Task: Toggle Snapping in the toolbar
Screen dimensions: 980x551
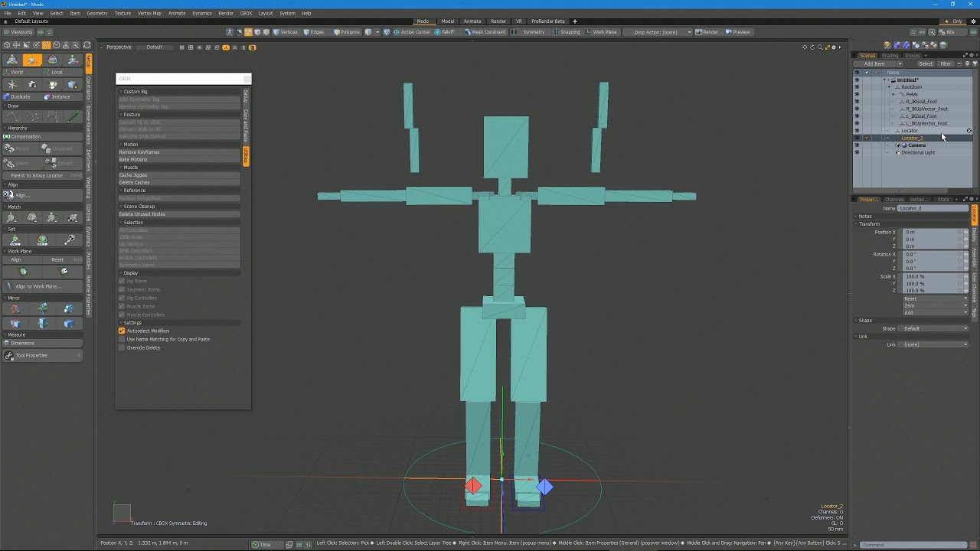Action: [568, 32]
